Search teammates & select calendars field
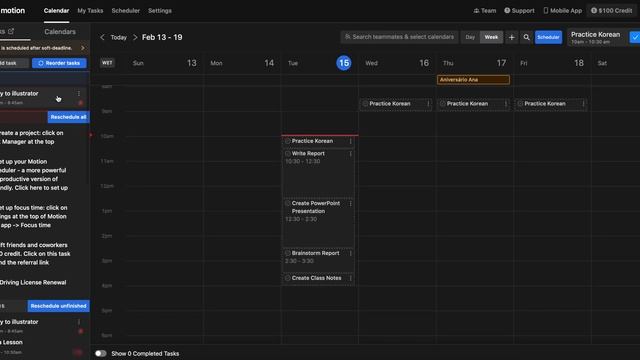This screenshot has width=640, height=360. click(399, 37)
